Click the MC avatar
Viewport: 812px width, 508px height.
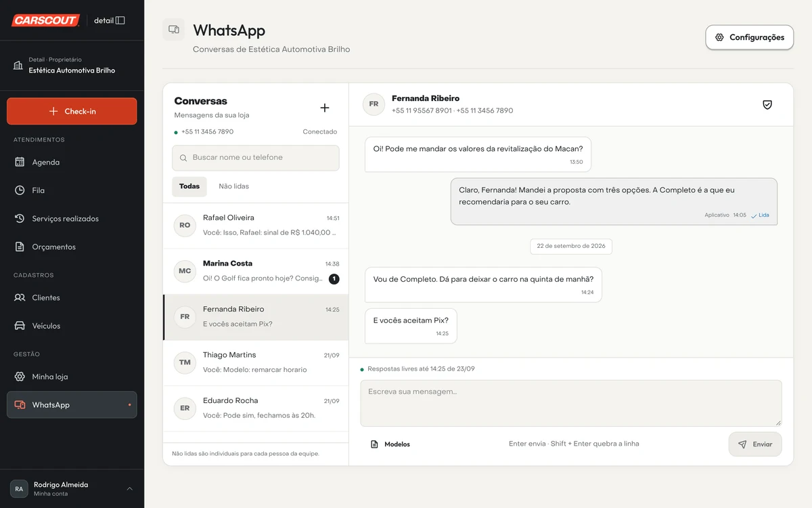[185, 271]
